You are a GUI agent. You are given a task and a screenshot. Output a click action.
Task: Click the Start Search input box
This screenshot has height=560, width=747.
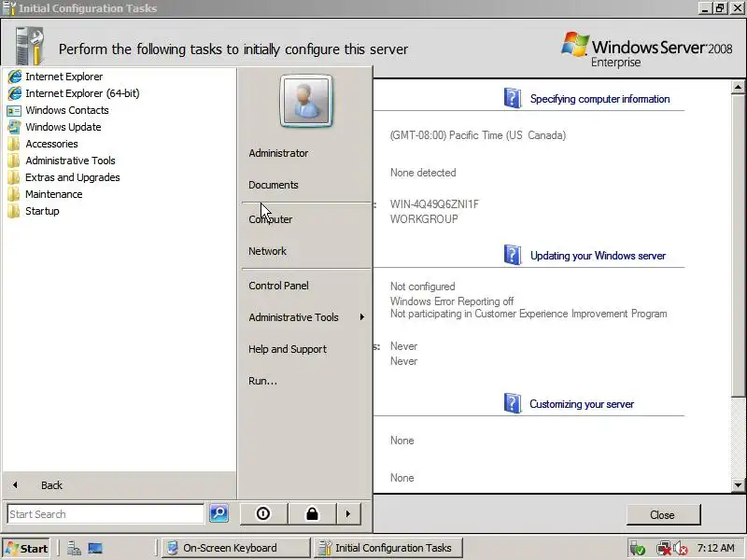tap(106, 514)
